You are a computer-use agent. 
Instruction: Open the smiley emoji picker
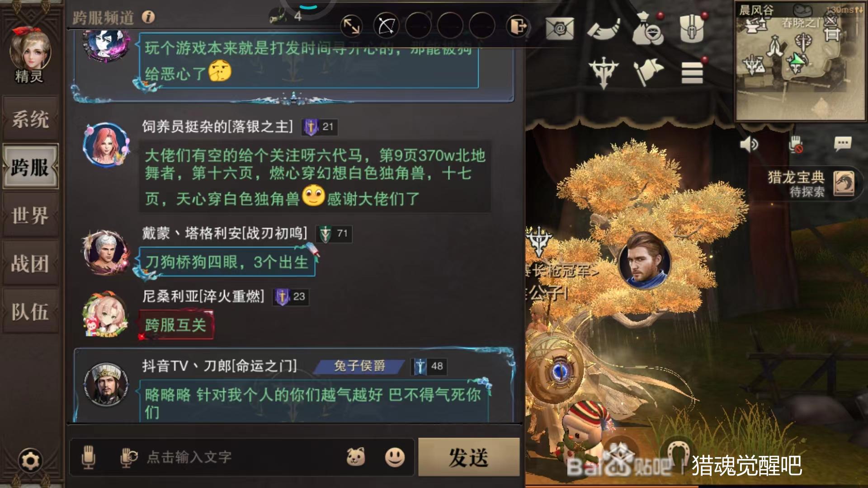point(395,457)
